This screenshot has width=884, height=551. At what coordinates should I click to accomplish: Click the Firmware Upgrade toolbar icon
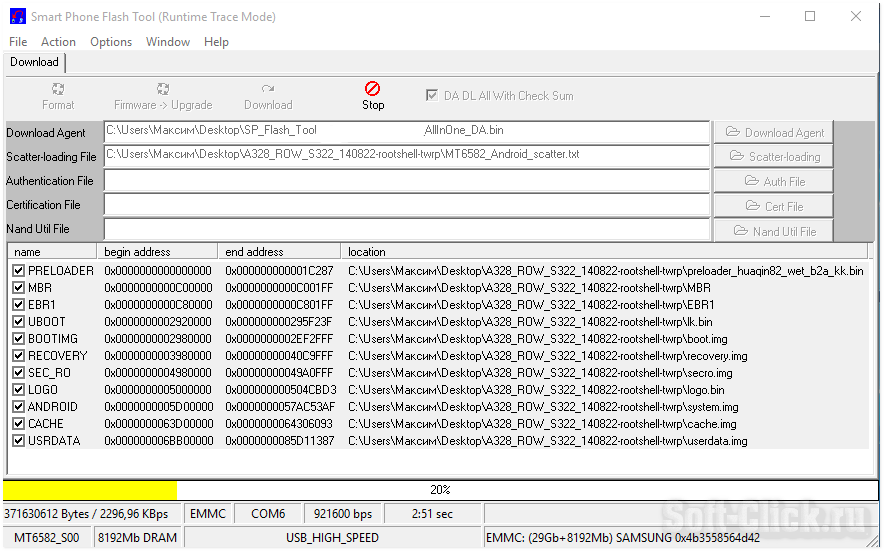(163, 89)
